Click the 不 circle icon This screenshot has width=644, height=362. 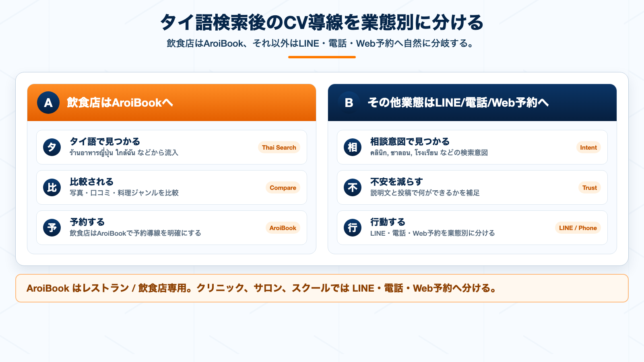coord(353,187)
